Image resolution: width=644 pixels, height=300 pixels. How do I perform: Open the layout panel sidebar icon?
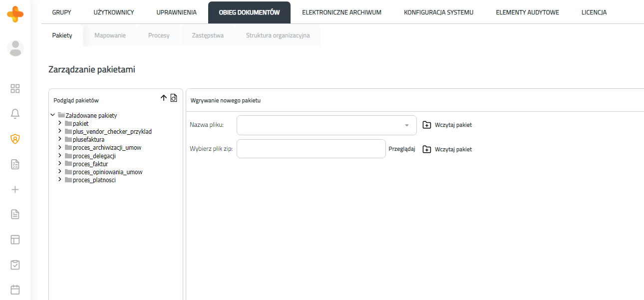pos(15,240)
